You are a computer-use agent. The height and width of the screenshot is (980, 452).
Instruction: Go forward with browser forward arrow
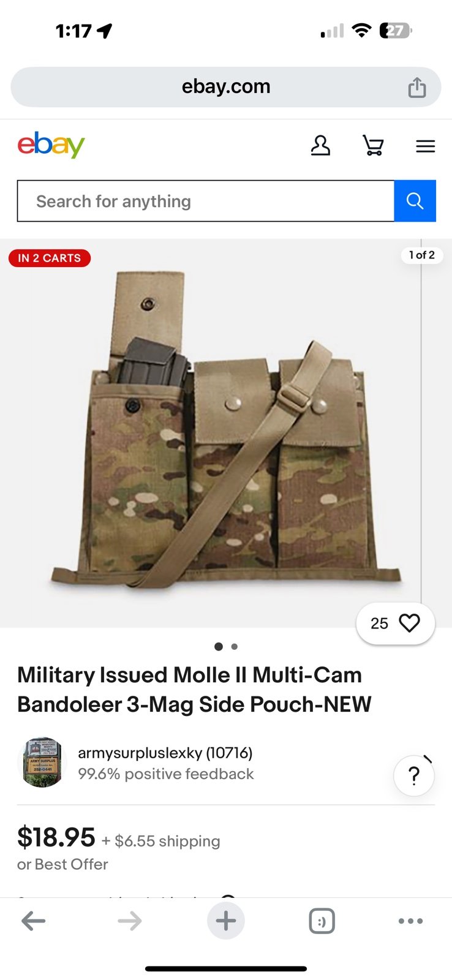tap(129, 921)
